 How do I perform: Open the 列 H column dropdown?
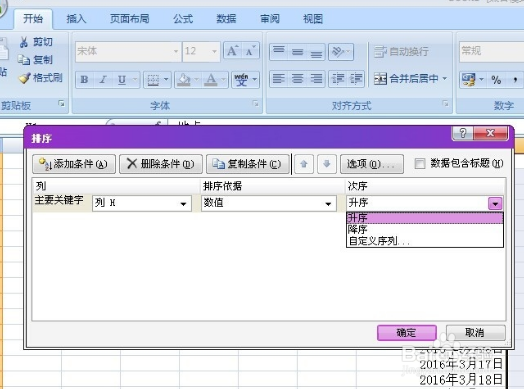pos(183,204)
